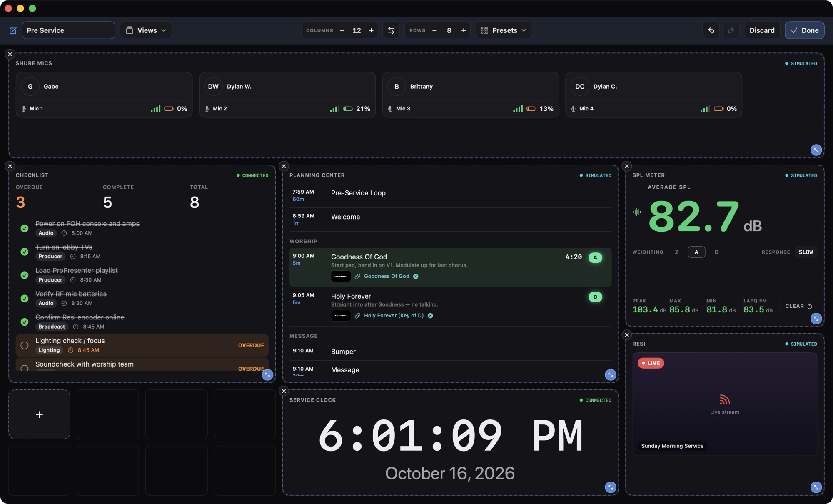Viewport: 833px width, 504px height.
Task: Open the Views dropdown
Action: 146,30
